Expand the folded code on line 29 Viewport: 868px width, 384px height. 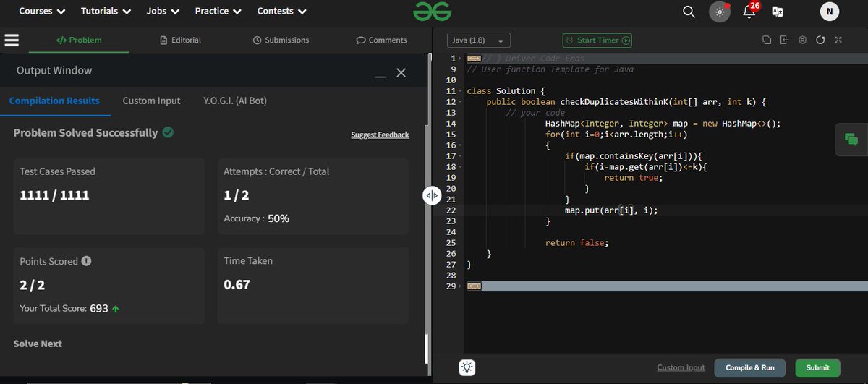click(x=475, y=286)
